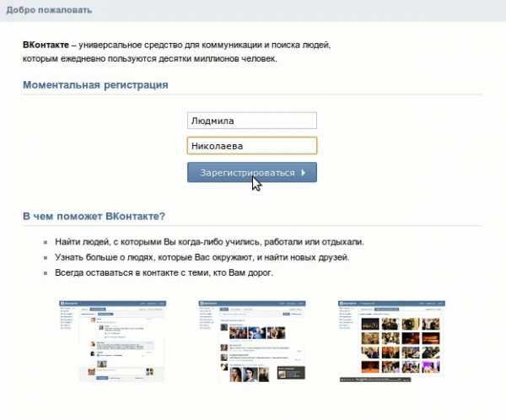Image resolution: width=506 pixels, height=420 pixels.
Task: Click the heading В чем поможет ВКонтакте?
Action: click(x=94, y=216)
